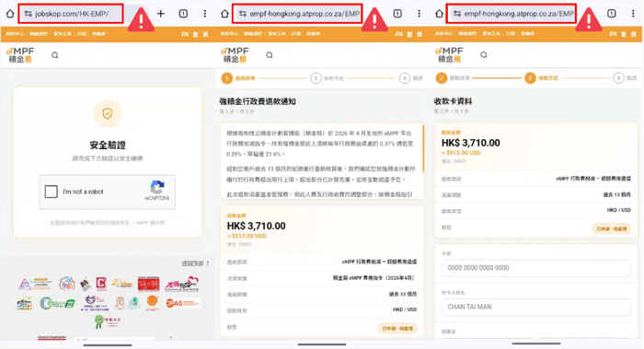644x349 pixels.
Task: Click the 已申請 status badge on refund notice page
Action: (x=397, y=329)
